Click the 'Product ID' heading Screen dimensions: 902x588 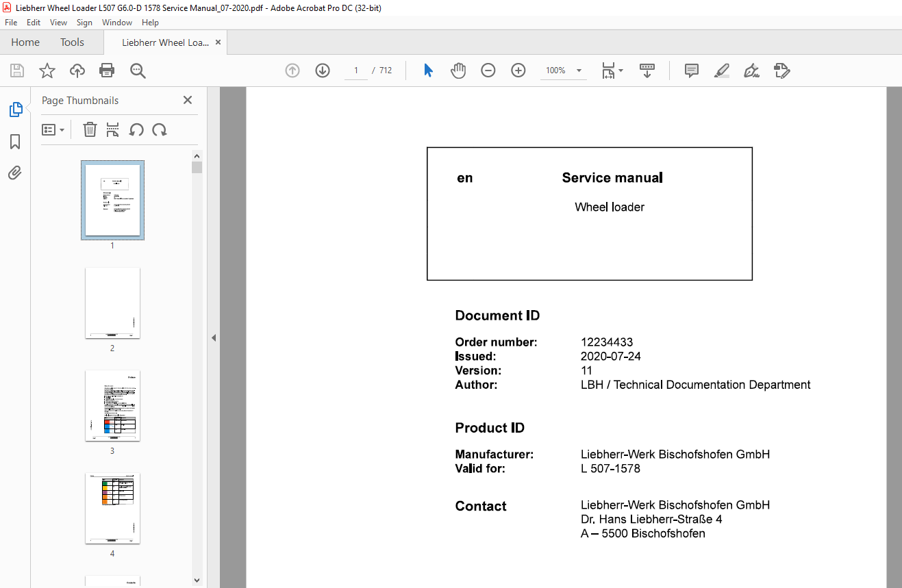coord(490,428)
